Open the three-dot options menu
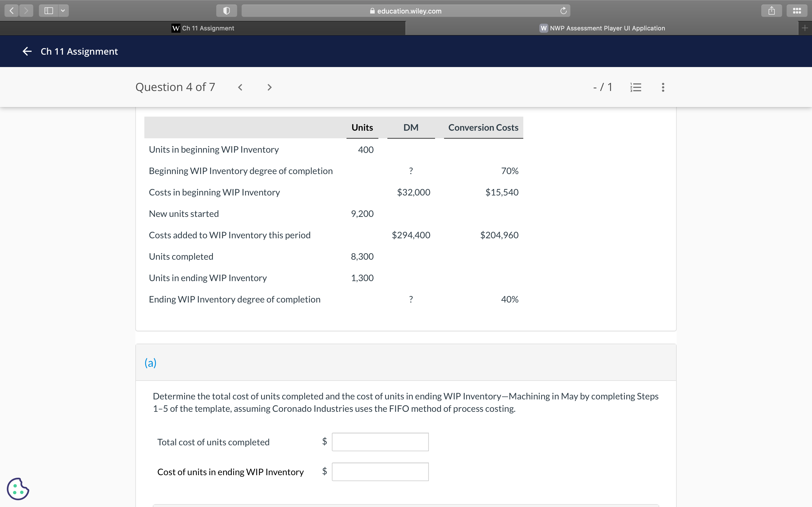The height and width of the screenshot is (507, 812). point(663,87)
